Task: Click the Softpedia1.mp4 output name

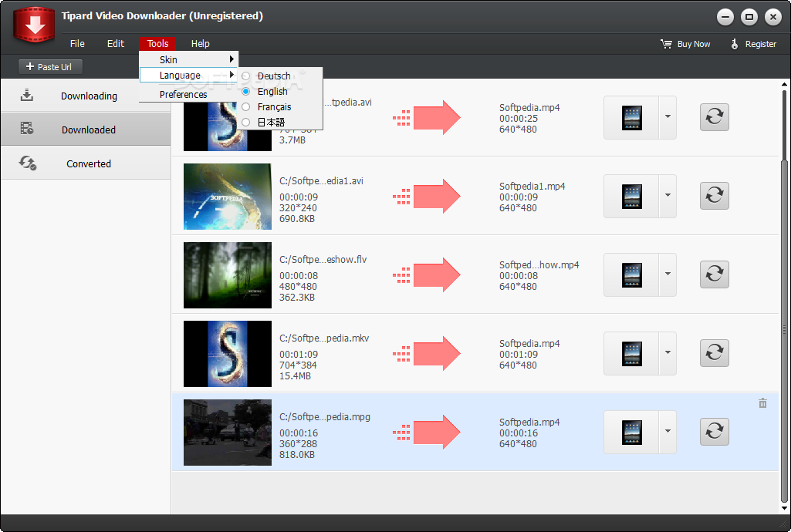Action: tap(532, 186)
